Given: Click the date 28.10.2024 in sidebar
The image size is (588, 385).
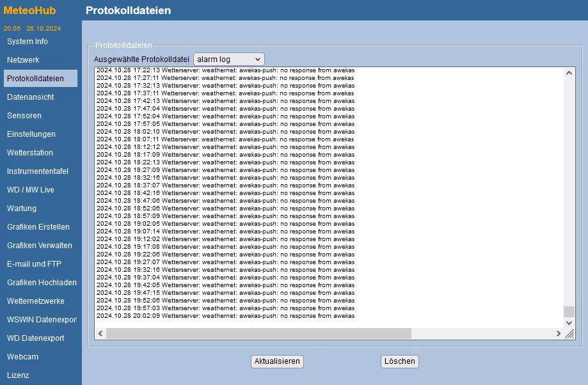Looking at the screenshot, I should click(44, 29).
